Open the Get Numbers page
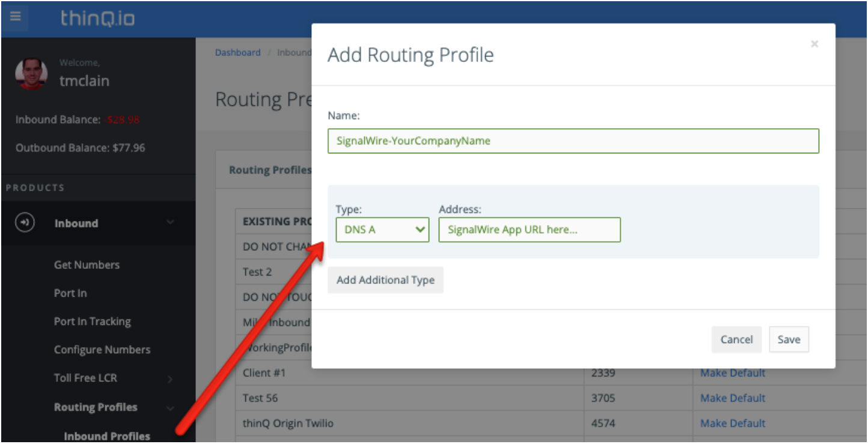868x444 pixels. tap(86, 265)
